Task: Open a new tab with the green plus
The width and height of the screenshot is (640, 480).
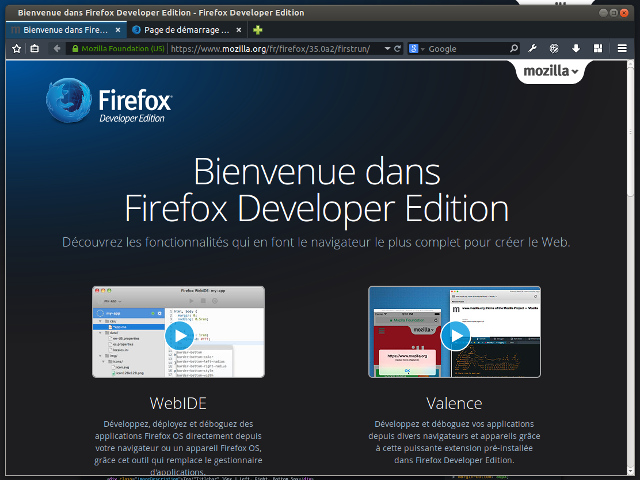Action: [258, 30]
